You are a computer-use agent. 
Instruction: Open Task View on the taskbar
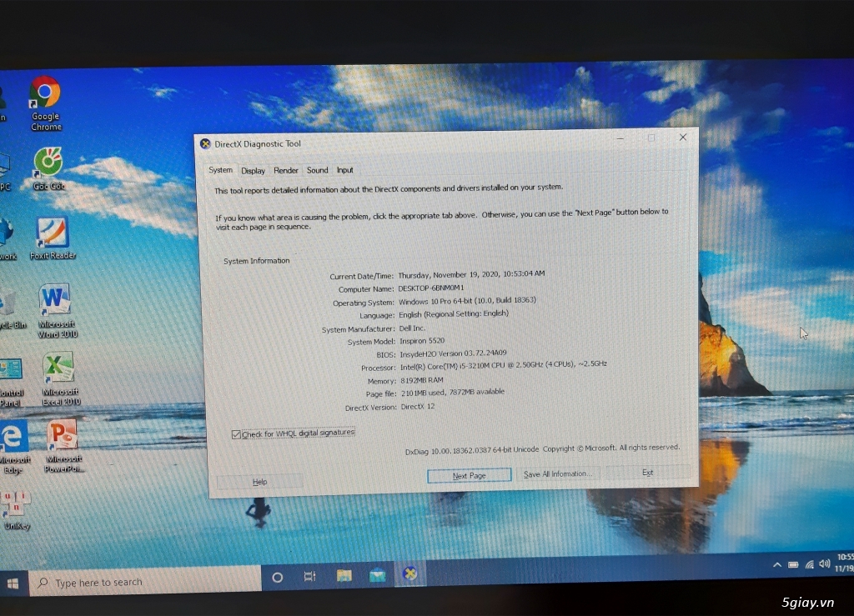click(x=309, y=576)
